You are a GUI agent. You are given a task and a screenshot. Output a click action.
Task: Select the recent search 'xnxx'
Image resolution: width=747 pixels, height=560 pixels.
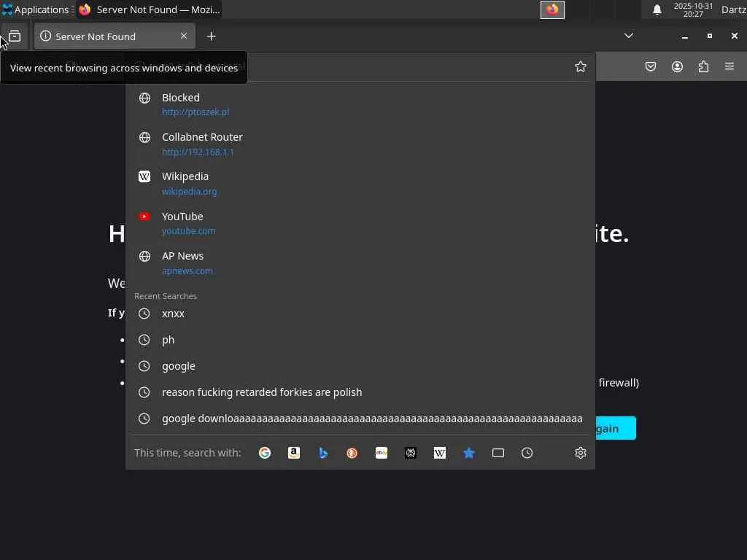pos(360,314)
